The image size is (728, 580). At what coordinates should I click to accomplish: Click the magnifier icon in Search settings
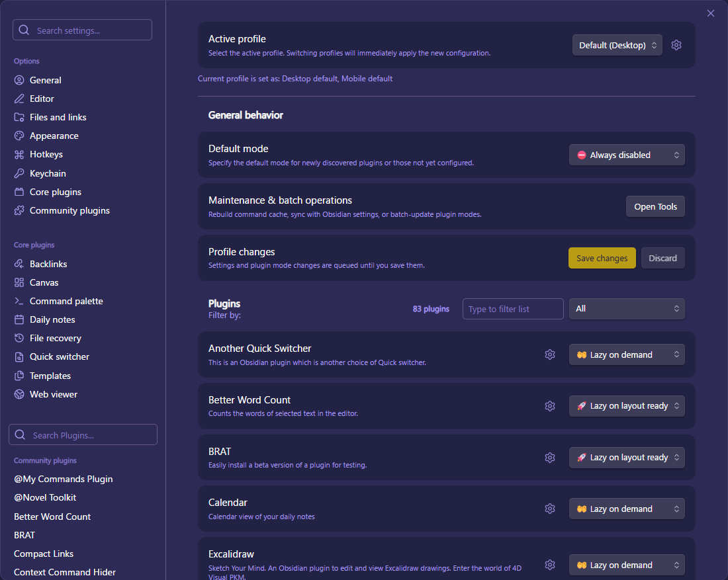(24, 30)
